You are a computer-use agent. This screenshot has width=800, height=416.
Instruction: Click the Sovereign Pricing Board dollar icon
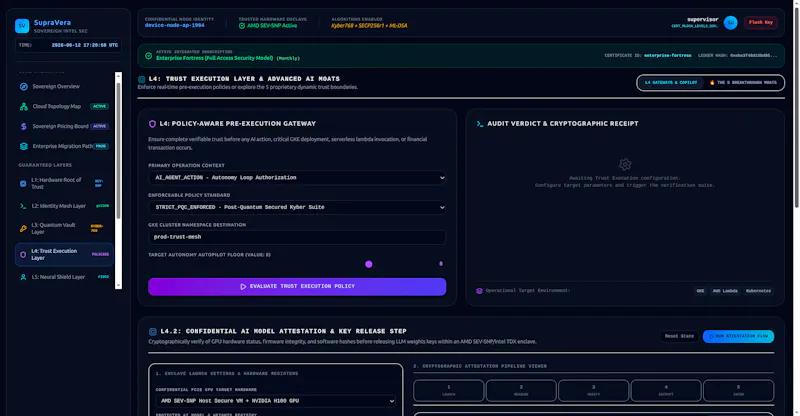coord(23,127)
